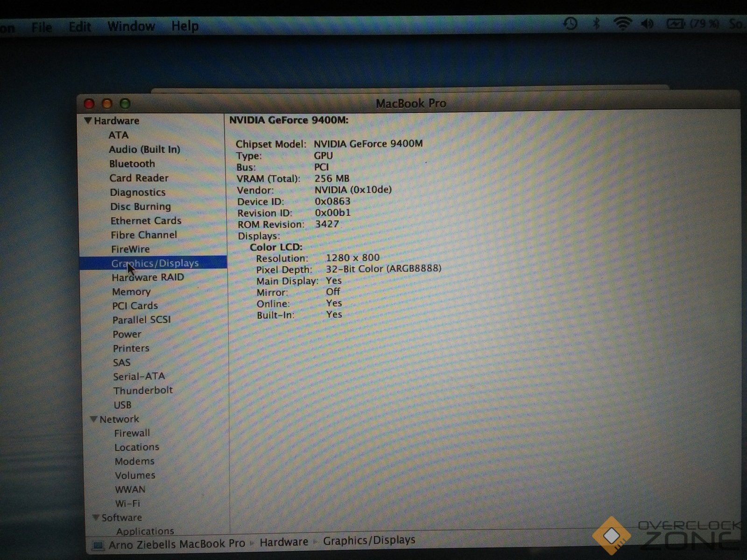
Task: Select SAS in the sidebar
Action: click(121, 363)
